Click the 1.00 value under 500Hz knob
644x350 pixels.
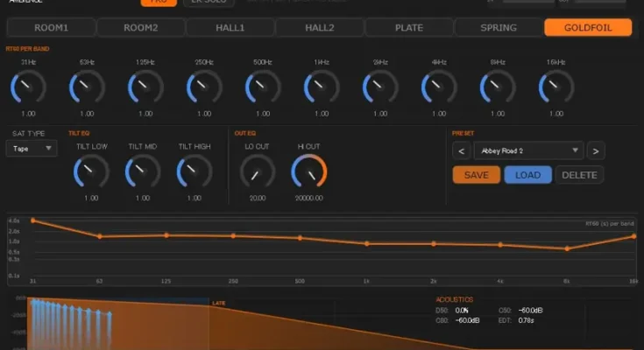263,114
